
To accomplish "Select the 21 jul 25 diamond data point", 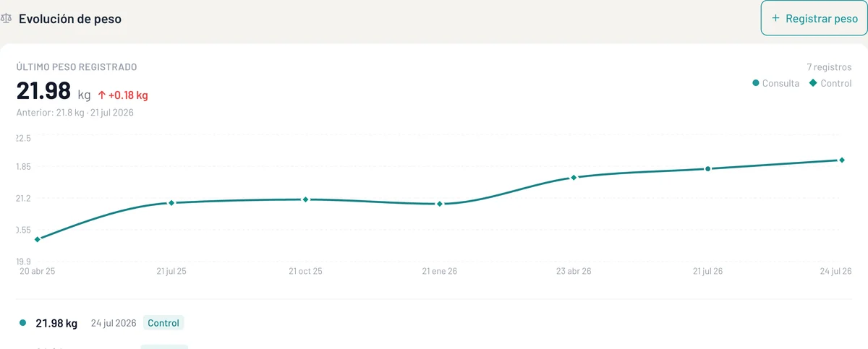I will click(171, 203).
